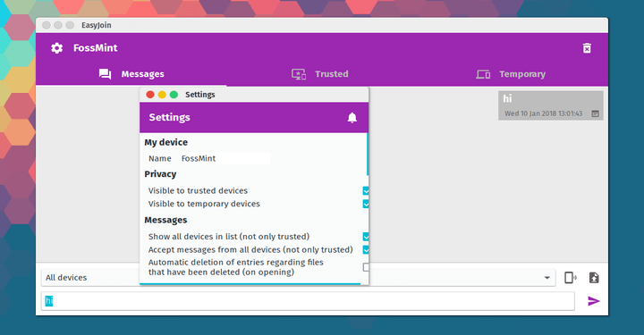Click the send file upload icon
Screen dimensions: 644x335
[x=594, y=278]
